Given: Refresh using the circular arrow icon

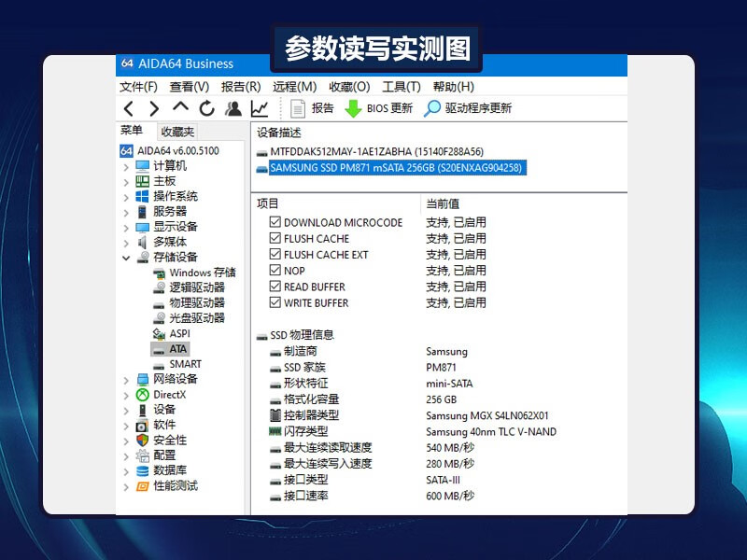Looking at the screenshot, I should pyautogui.click(x=206, y=108).
